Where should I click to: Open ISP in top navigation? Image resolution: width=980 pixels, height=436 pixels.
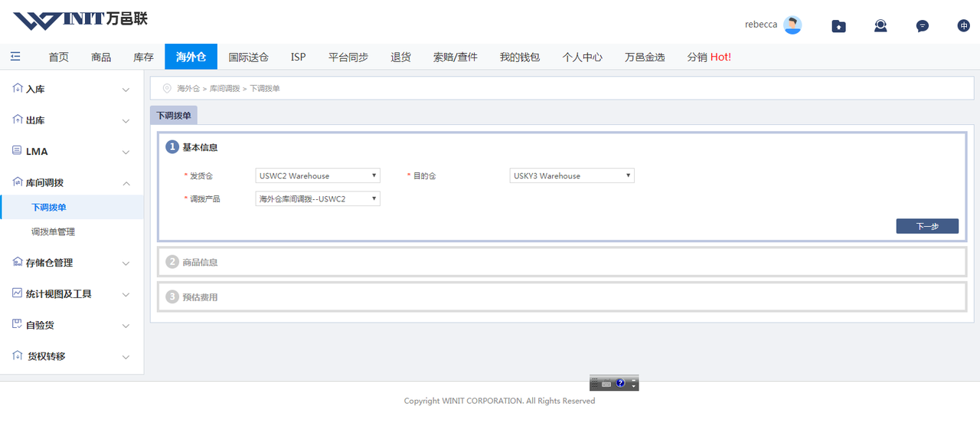coord(299,57)
